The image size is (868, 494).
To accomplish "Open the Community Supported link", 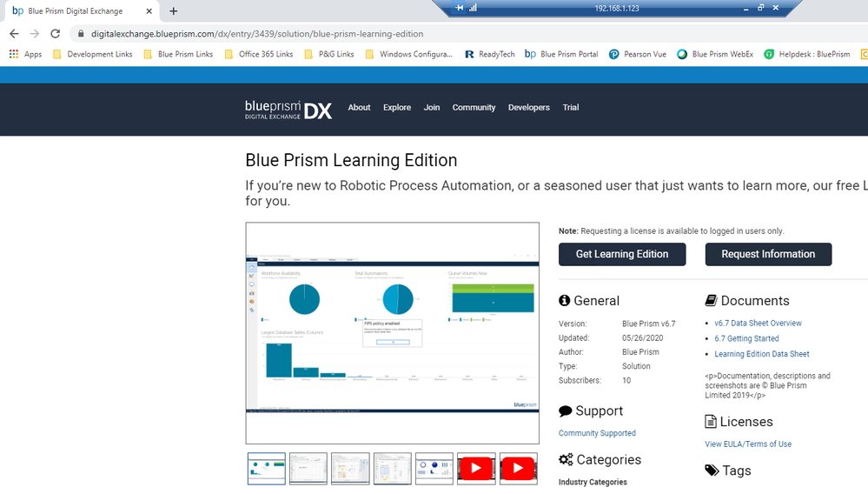I will coord(597,433).
